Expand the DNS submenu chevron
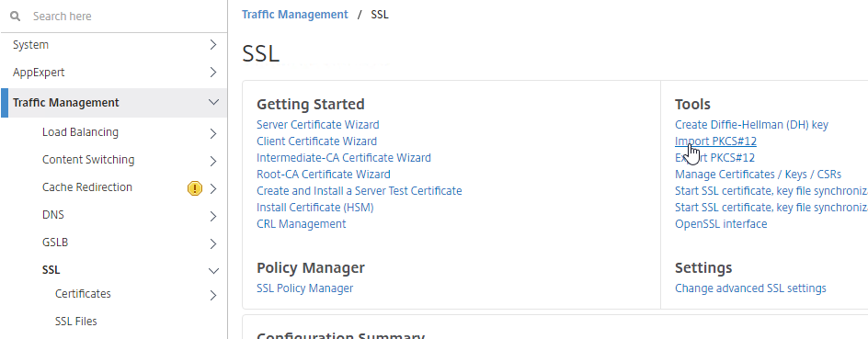This screenshot has height=339, width=868. [213, 216]
